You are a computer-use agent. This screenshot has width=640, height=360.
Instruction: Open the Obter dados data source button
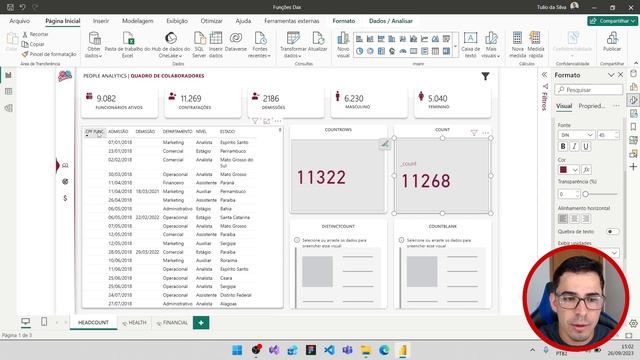pyautogui.click(x=94, y=44)
